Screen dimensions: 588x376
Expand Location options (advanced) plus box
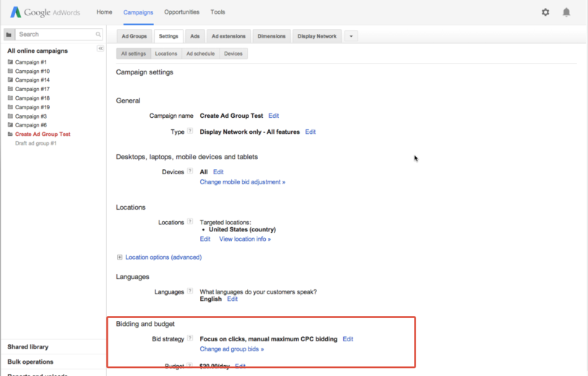pos(119,257)
